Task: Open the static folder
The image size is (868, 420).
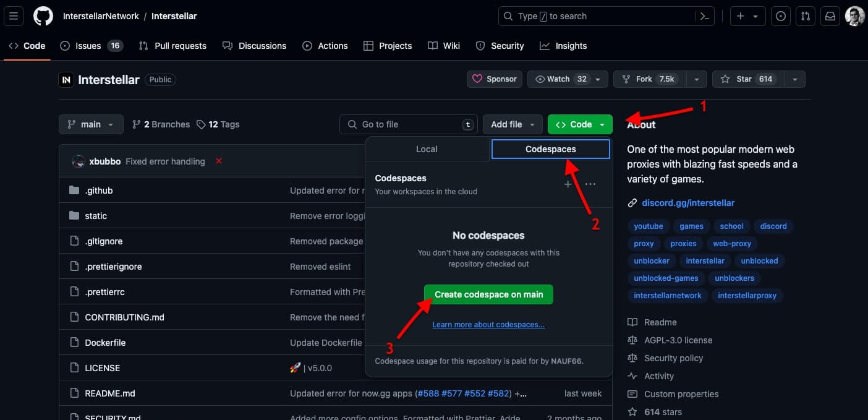Action: [x=96, y=216]
